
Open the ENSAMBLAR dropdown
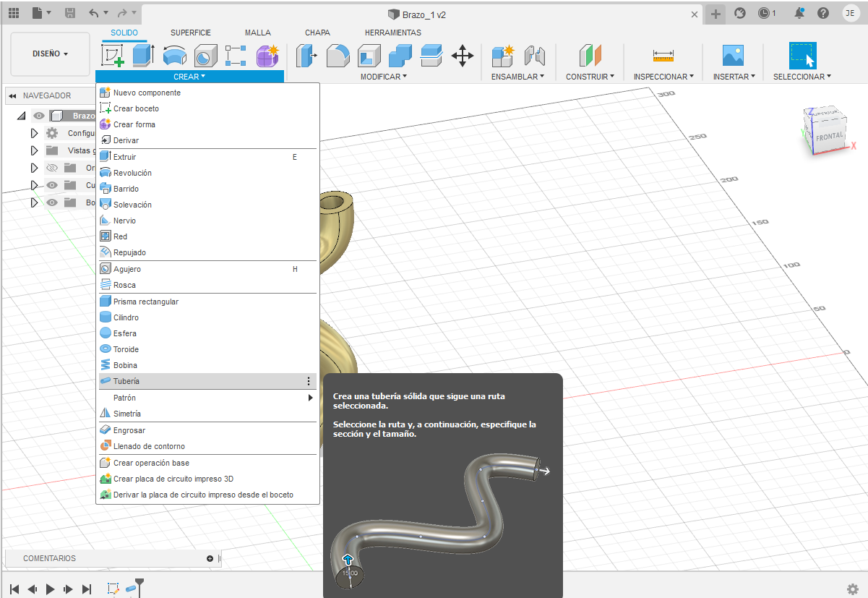[517, 77]
